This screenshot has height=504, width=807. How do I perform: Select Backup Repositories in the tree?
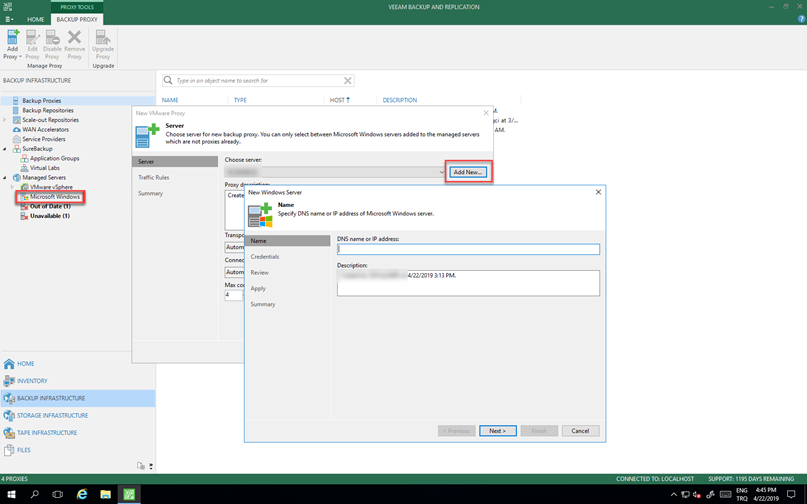click(47, 110)
